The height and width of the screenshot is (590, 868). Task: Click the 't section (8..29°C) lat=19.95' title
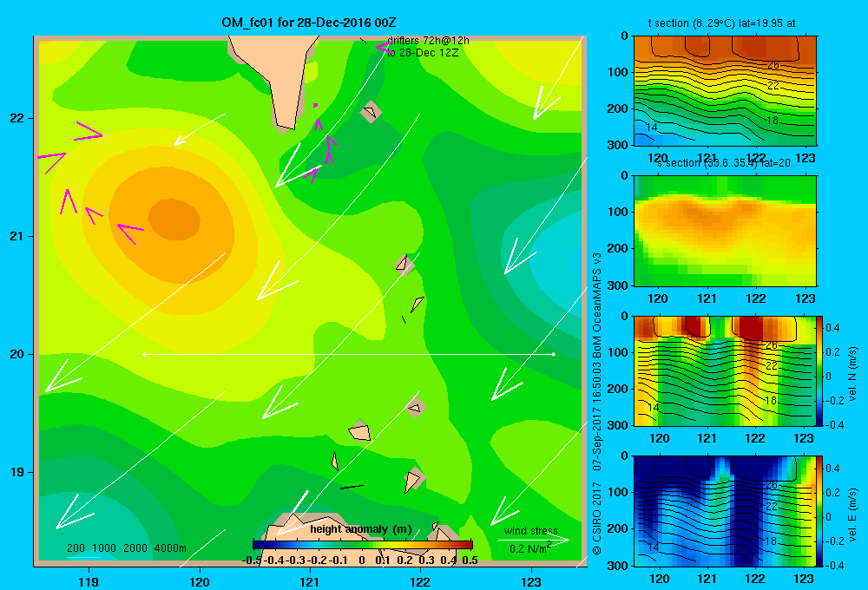tap(721, 23)
